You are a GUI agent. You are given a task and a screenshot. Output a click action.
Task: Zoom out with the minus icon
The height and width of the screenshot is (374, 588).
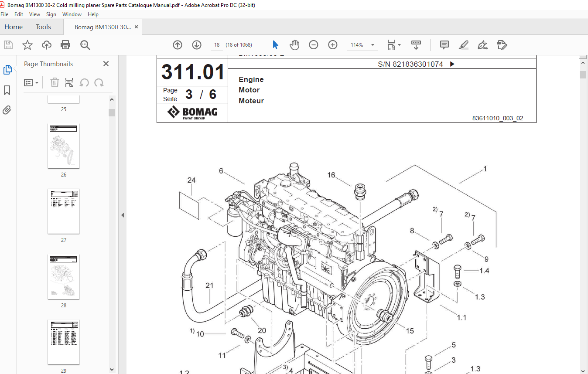pyautogui.click(x=314, y=45)
